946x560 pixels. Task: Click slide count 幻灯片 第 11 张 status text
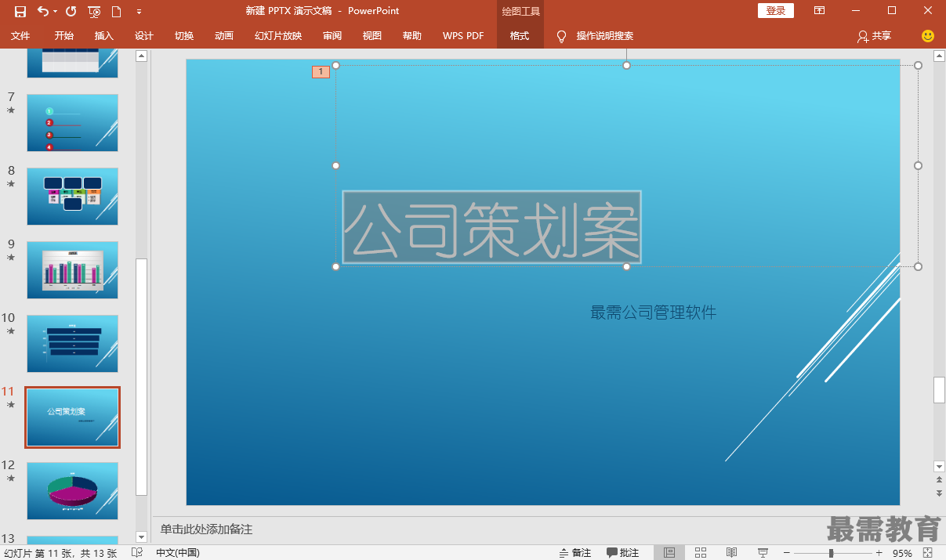coord(60,553)
